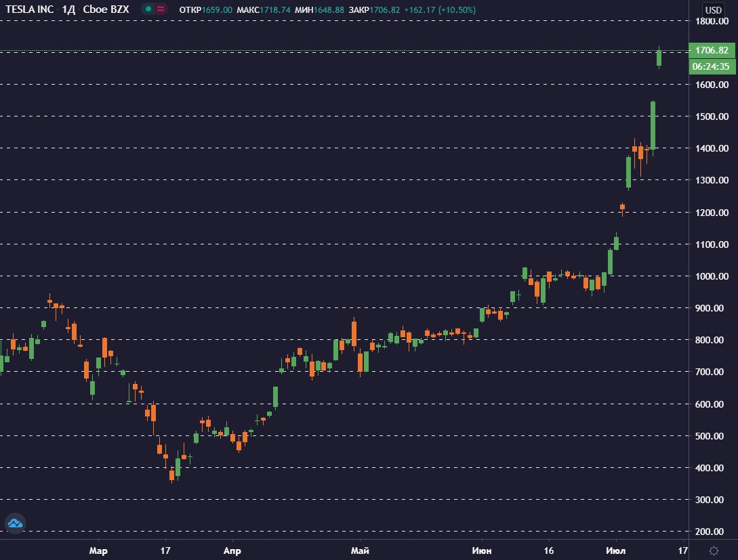This screenshot has height=560, width=738.
Task: Click the 700.00 price scale label
Action: click(710, 372)
